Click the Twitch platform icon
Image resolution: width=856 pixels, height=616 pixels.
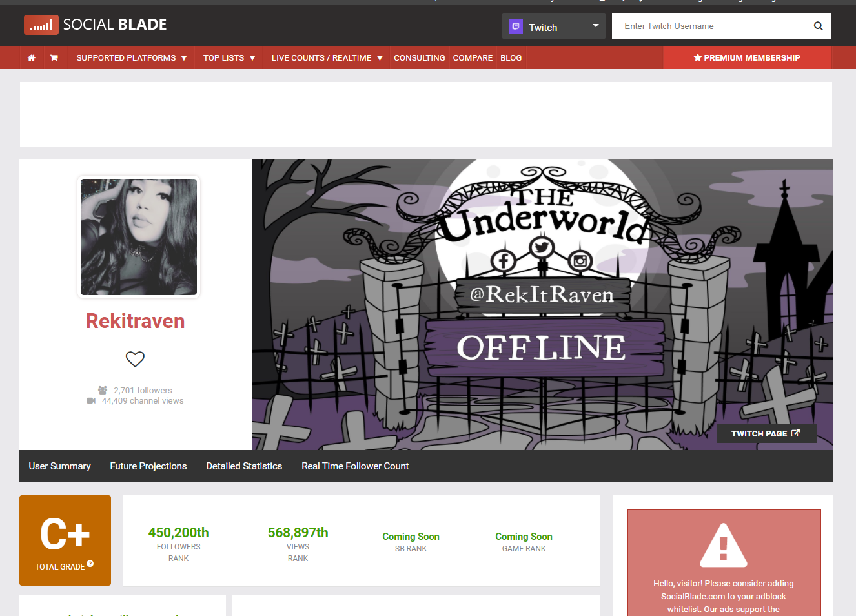coord(515,26)
